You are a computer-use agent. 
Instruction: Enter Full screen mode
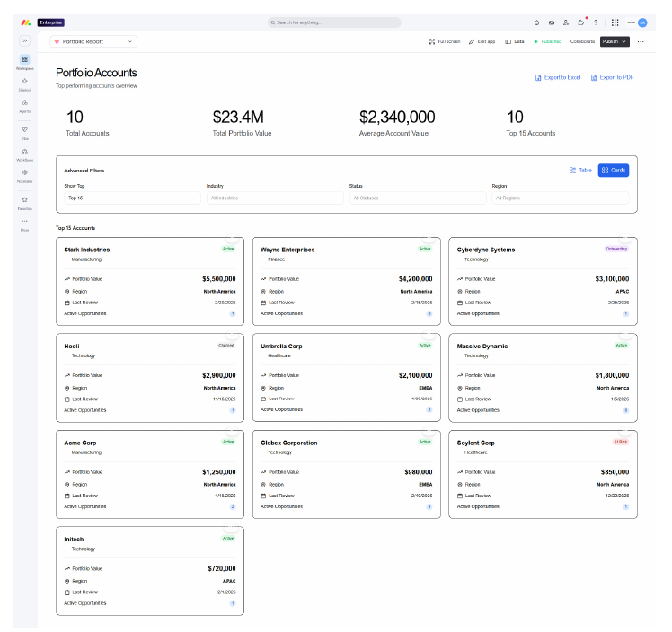445,41
